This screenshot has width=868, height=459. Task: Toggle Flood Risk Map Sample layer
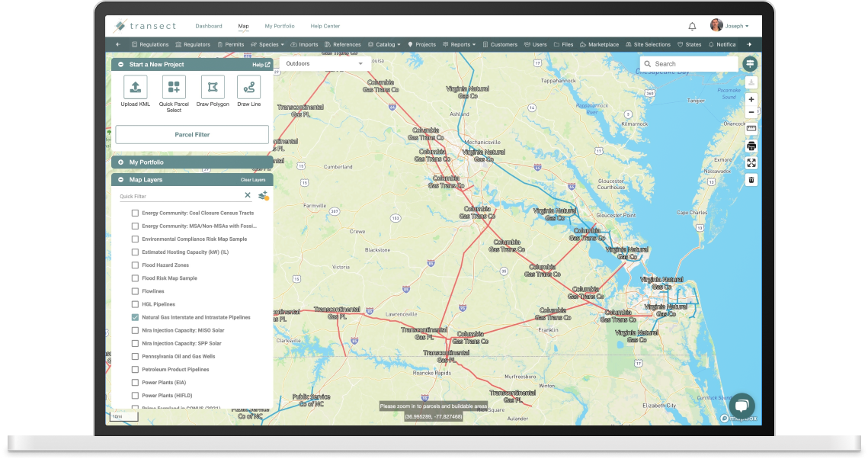point(135,278)
